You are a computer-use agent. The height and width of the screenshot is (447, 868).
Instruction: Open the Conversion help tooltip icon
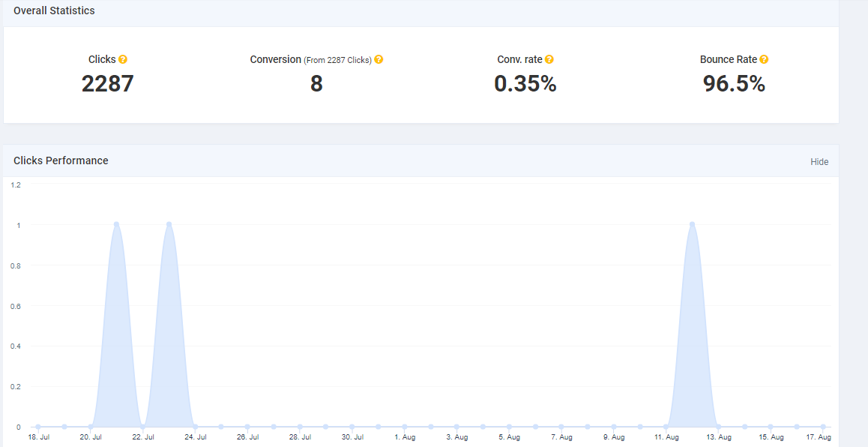click(379, 60)
